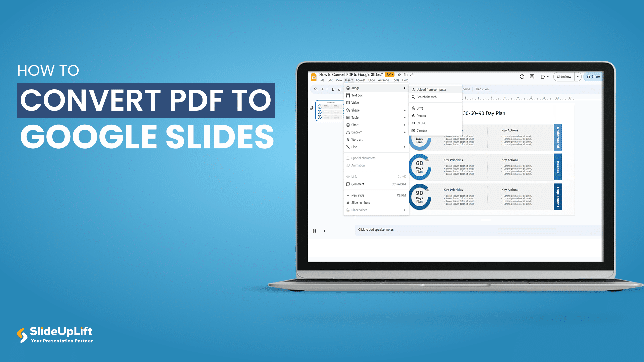644x362 pixels.
Task: Select the Transition tab
Action: point(482,89)
